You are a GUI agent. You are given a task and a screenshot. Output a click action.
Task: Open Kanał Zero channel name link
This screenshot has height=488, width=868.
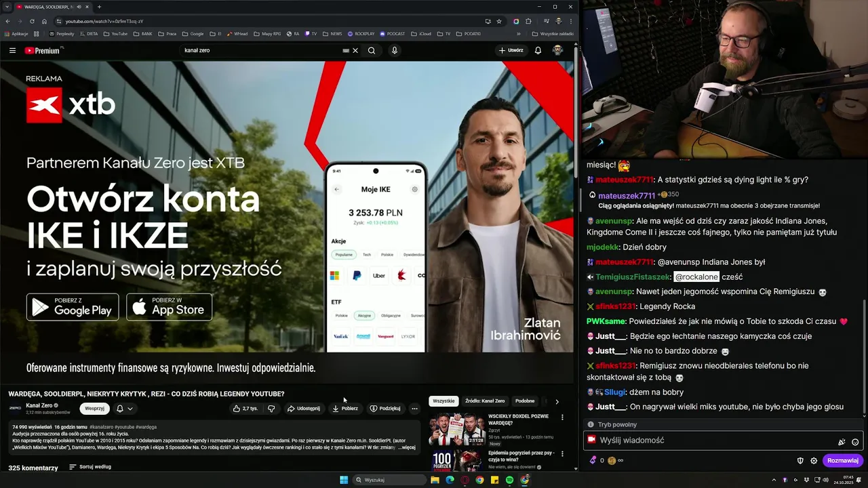39,405
